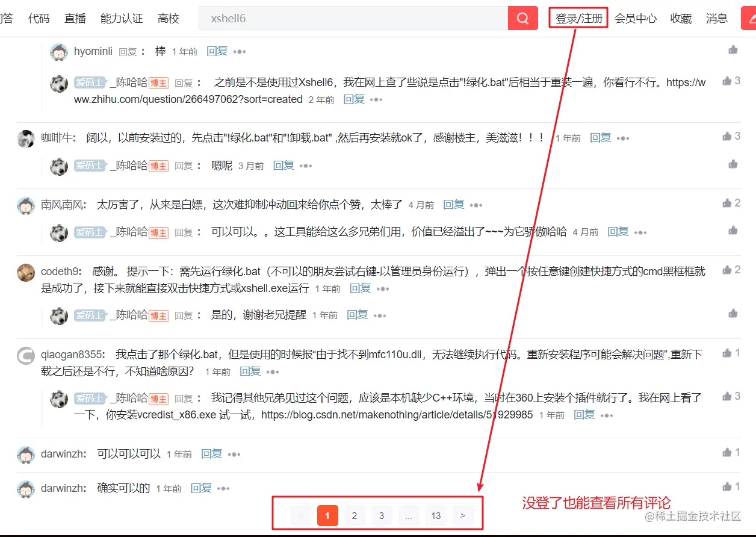
Task: Open more options on the zhihu link reply
Action: pos(376,99)
